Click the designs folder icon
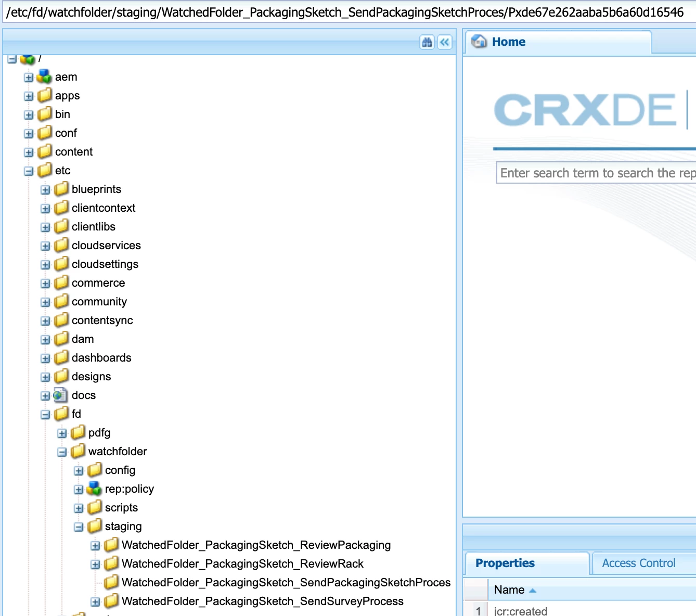 61,376
